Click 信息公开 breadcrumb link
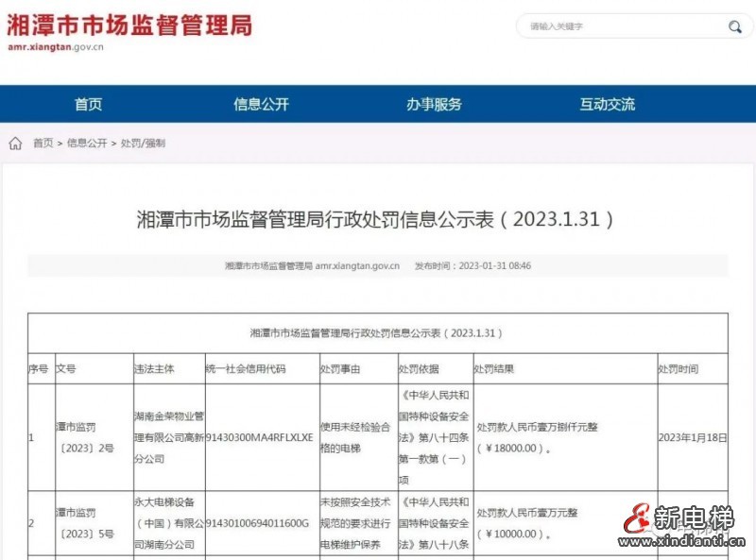756x560 pixels. pos(86,144)
